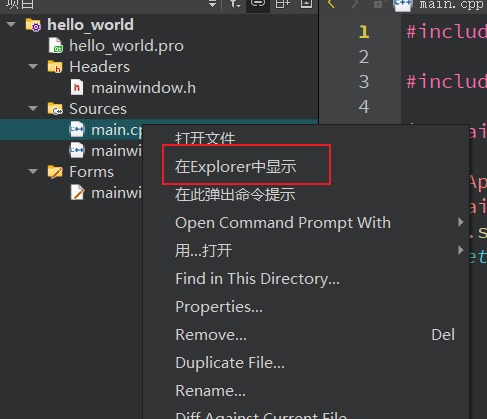Image resolution: width=487 pixels, height=419 pixels.
Task: Click line number 3 in editor gutter
Action: [x=364, y=82]
